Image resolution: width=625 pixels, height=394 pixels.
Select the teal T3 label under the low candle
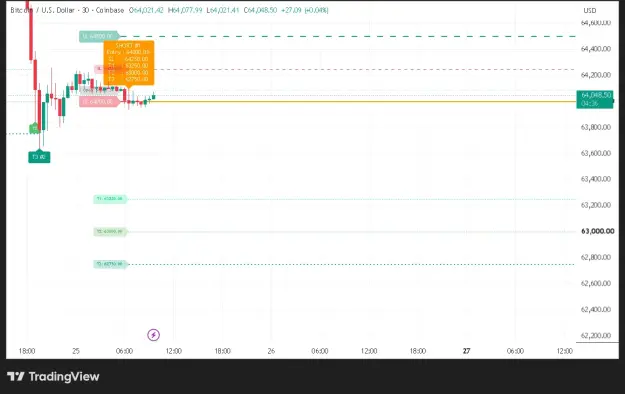[39, 157]
